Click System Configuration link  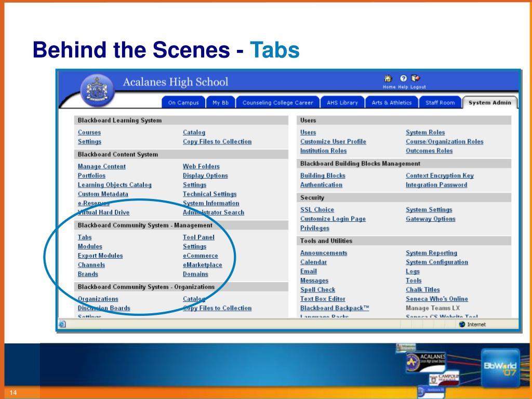[436, 262]
